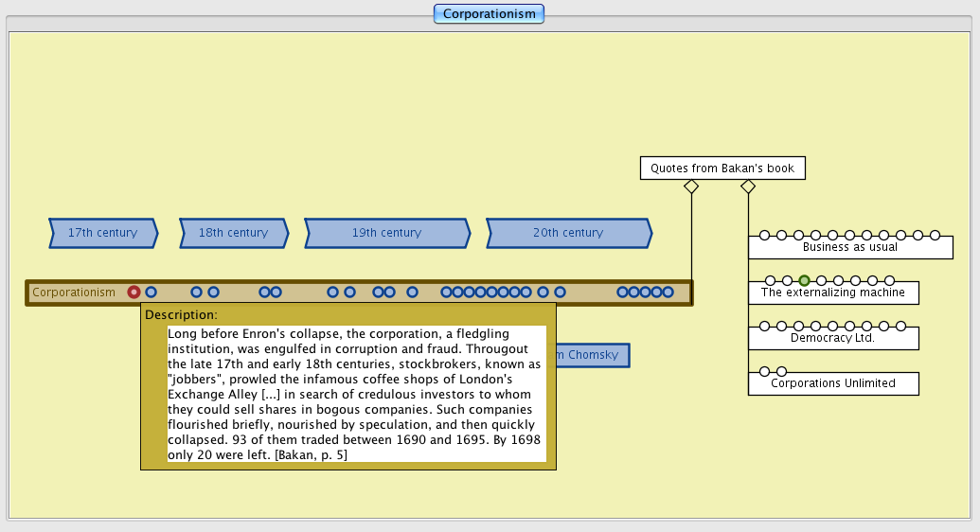Open the Quotes from Bakan's book node

722,168
